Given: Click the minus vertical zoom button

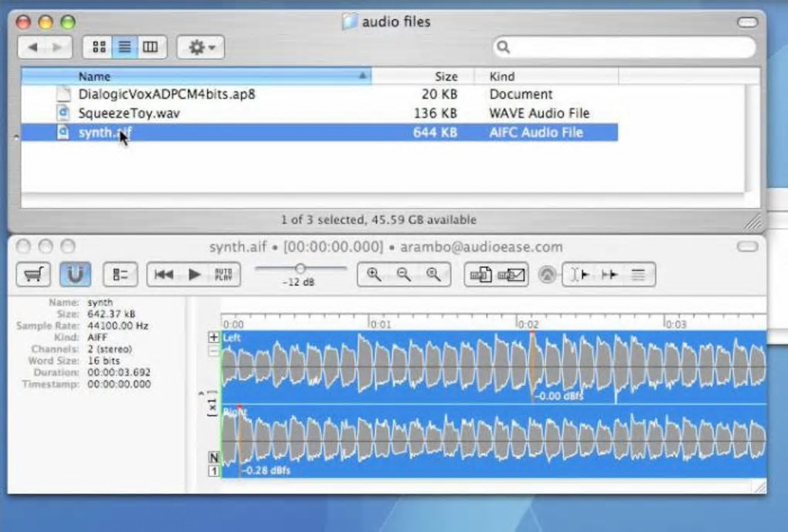Looking at the screenshot, I should [213, 351].
